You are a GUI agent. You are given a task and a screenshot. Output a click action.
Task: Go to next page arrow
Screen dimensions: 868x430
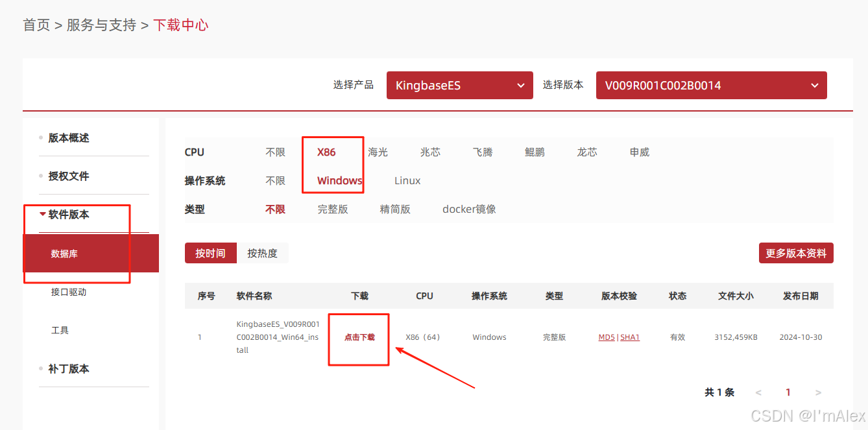[818, 392]
